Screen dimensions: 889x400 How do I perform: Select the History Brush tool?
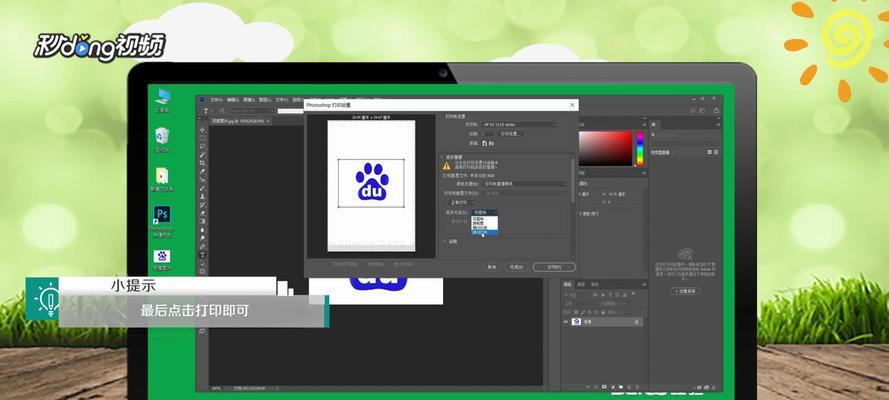pos(202,205)
